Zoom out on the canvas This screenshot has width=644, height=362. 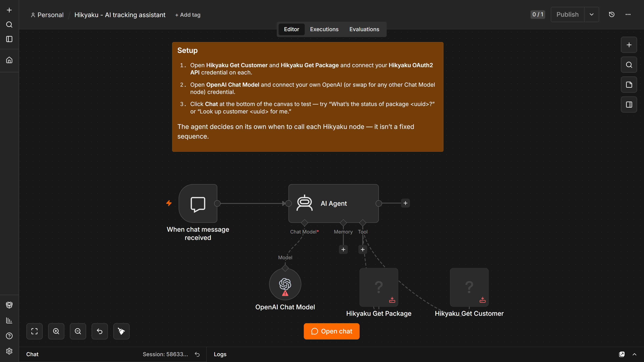[x=78, y=331]
